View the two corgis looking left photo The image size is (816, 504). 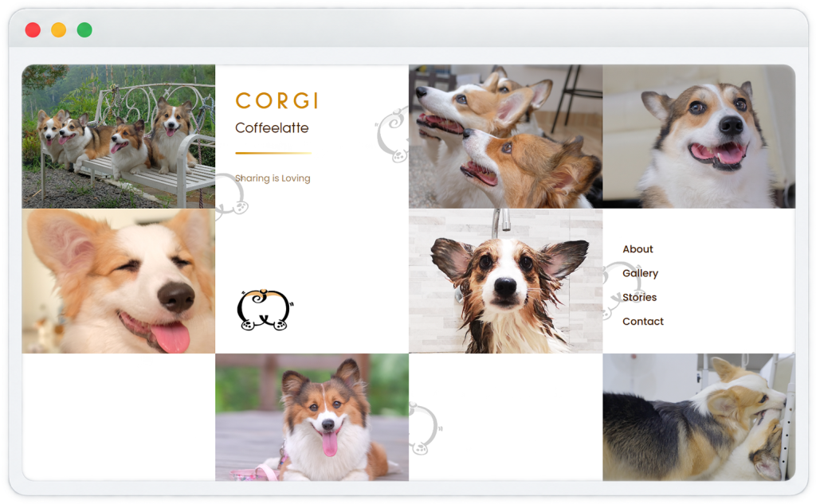click(x=506, y=136)
